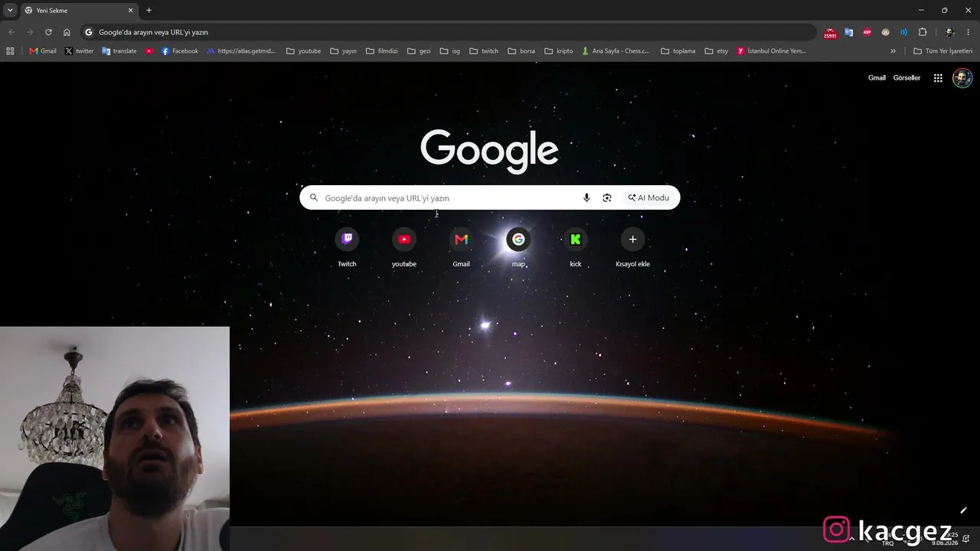Viewport: 980px width, 551px height.
Task: Open the Chrome apps grid in bookmarks bar
Action: point(10,51)
